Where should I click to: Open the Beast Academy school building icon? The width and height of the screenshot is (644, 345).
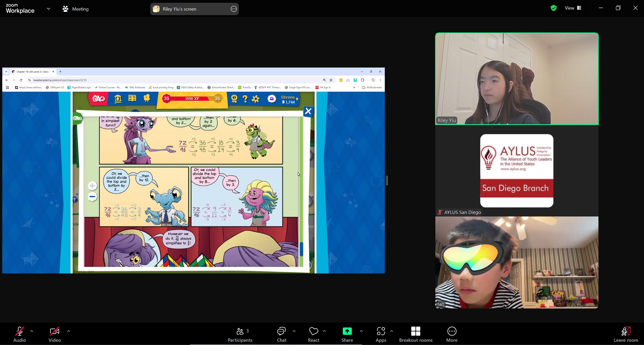(x=118, y=99)
